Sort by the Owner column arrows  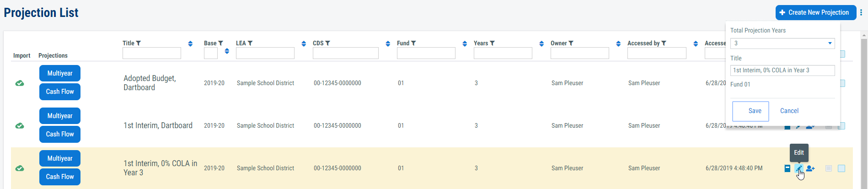618,43
